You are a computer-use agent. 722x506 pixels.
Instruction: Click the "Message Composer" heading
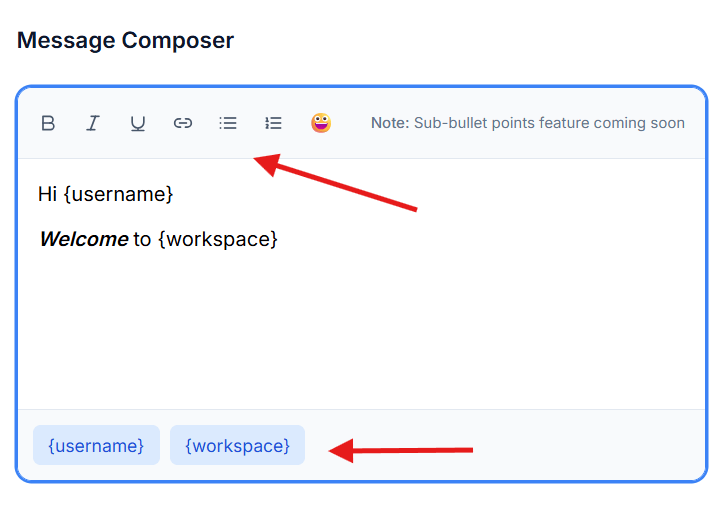(125, 41)
